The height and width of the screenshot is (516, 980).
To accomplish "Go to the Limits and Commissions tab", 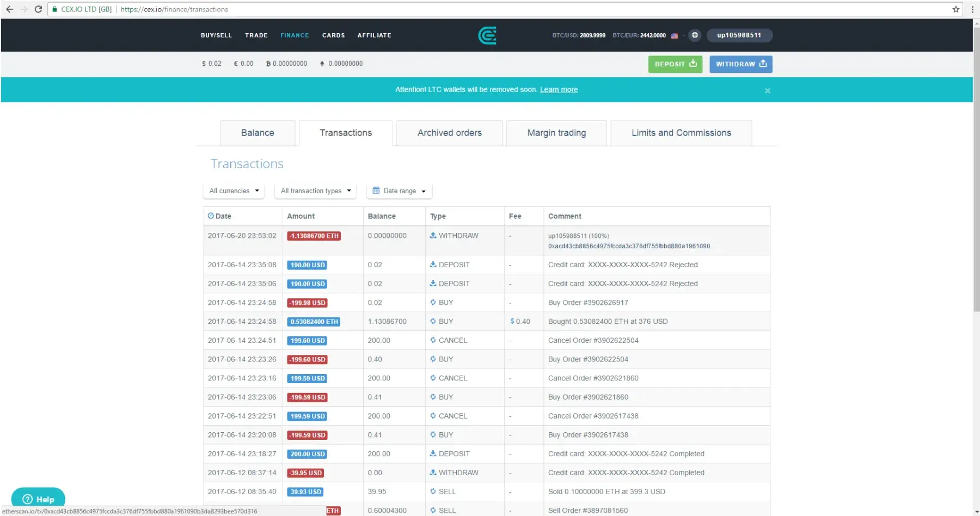I will click(x=681, y=133).
